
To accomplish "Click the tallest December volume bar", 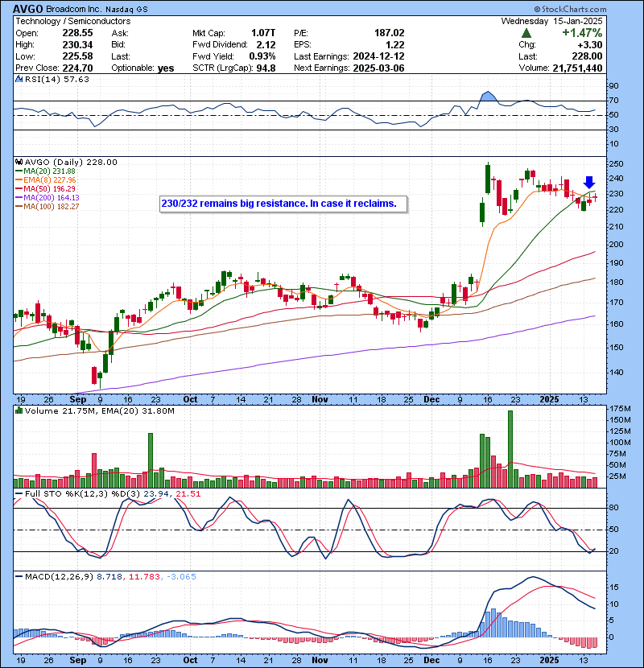I will coord(510,449).
